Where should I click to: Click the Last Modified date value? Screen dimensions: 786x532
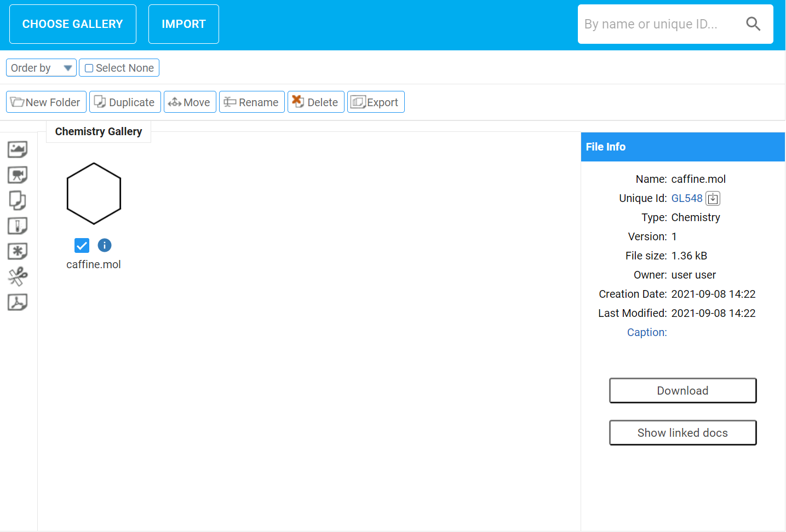(713, 313)
